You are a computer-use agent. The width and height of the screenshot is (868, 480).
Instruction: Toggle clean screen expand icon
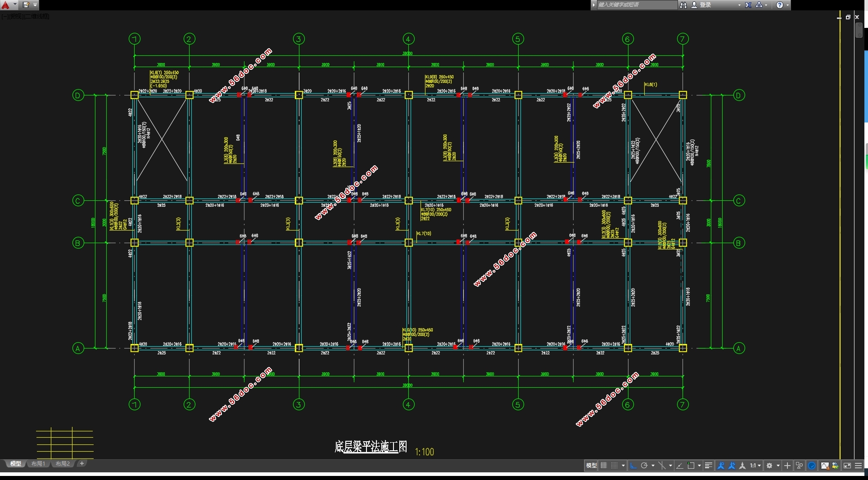point(847,466)
